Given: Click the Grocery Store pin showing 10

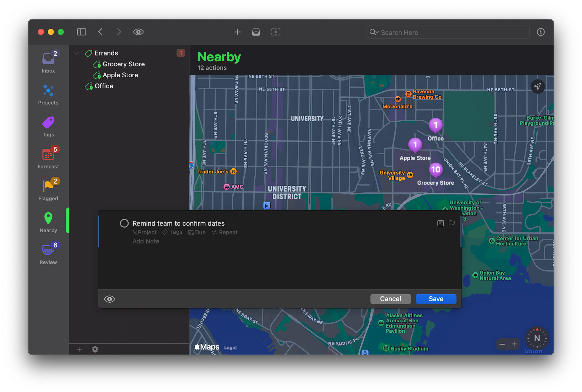Looking at the screenshot, I should tap(436, 170).
